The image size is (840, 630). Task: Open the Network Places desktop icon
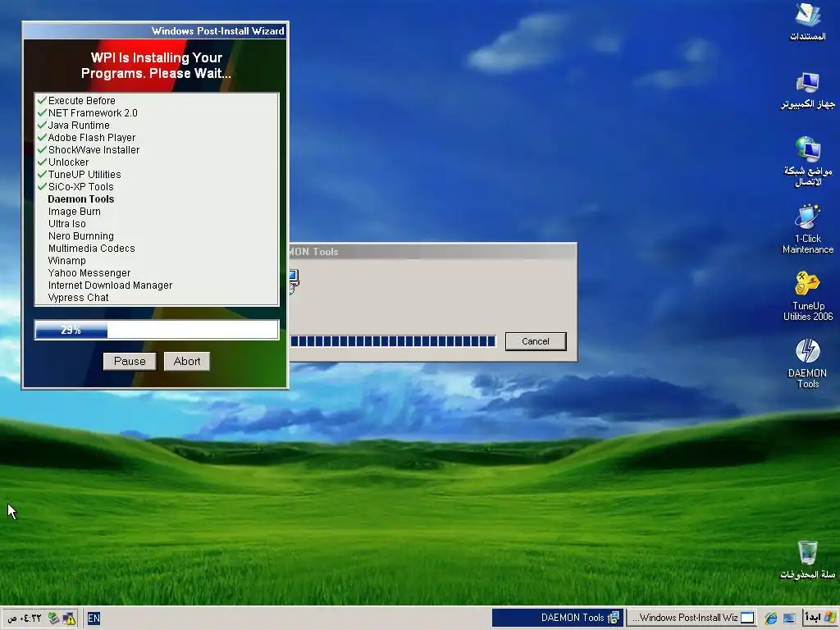(807, 162)
